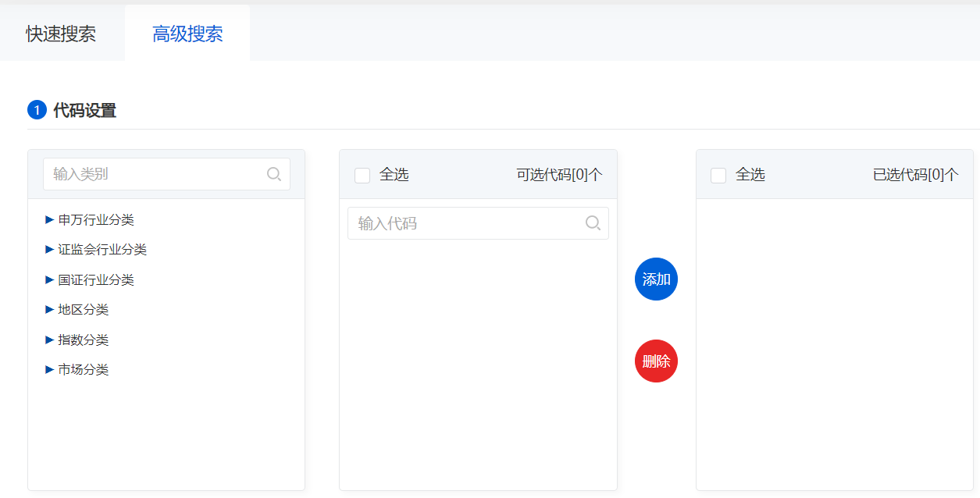Viewport: 980px width, 498px height.
Task: Check 全选 box for 已选代码 list
Action: pyautogui.click(x=718, y=175)
